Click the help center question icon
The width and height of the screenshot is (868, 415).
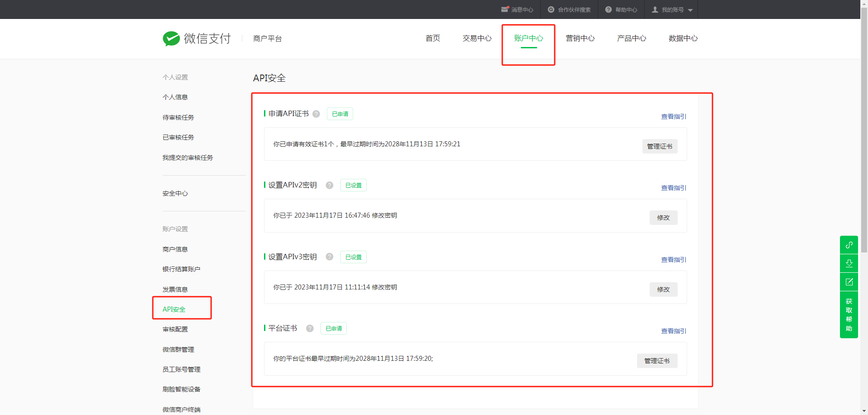point(608,9)
